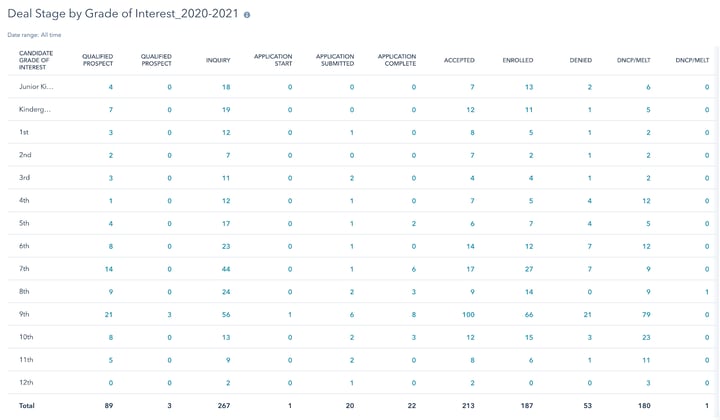Select the '2nd' grade row label
Viewport: 720px width, 420px height.
[x=25, y=155]
